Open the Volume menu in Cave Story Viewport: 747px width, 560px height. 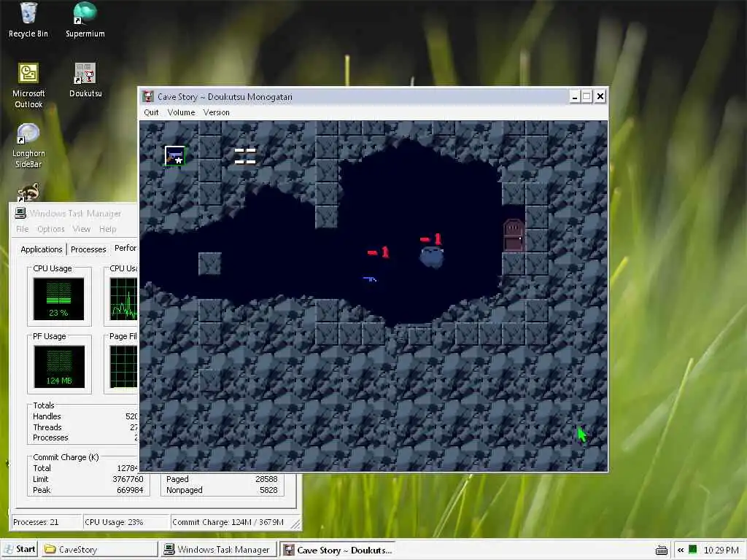click(181, 112)
